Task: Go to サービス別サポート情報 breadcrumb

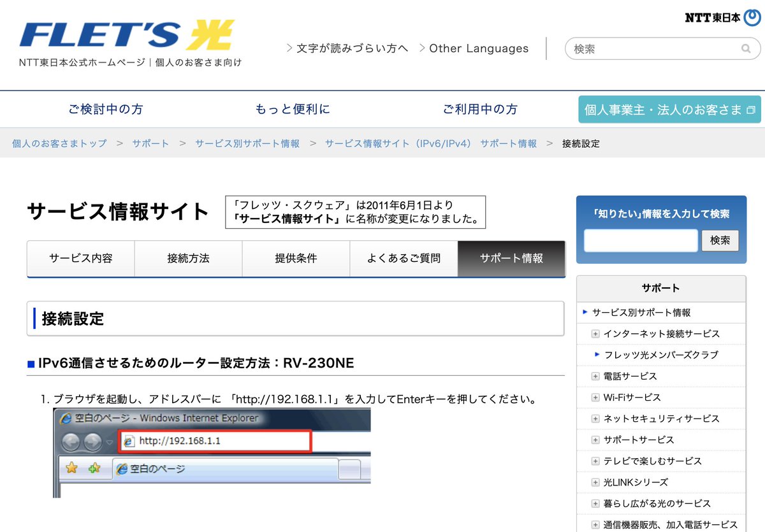Action: coord(247,143)
